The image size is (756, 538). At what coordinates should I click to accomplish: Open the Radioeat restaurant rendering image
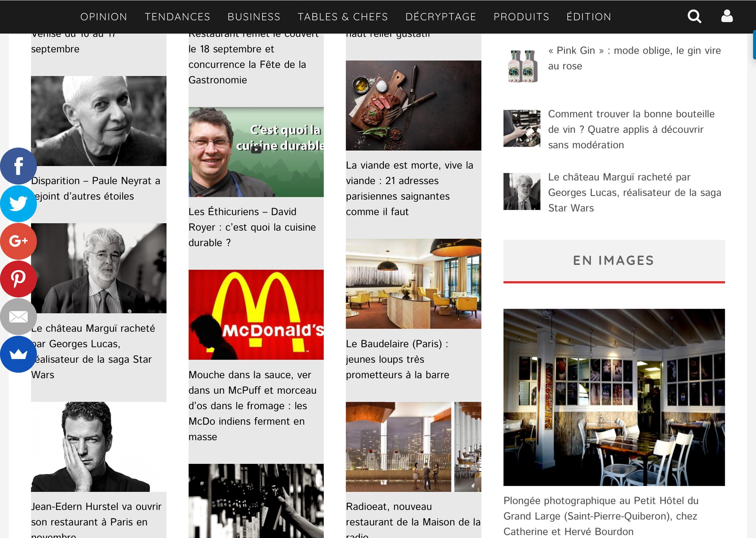413,447
